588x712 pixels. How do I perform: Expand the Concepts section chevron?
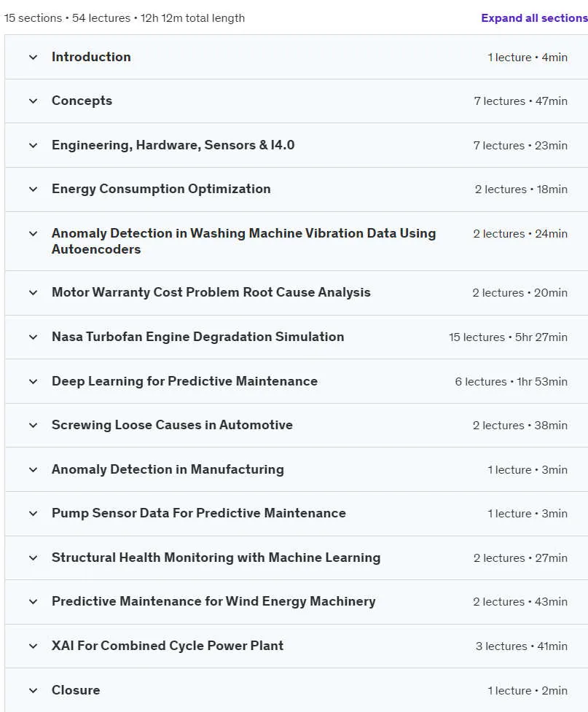(33, 101)
